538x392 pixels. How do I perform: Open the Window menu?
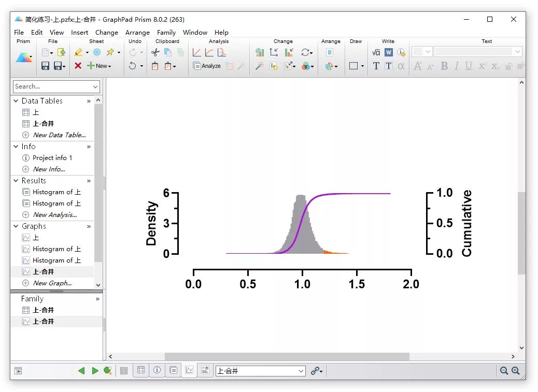[x=195, y=32]
